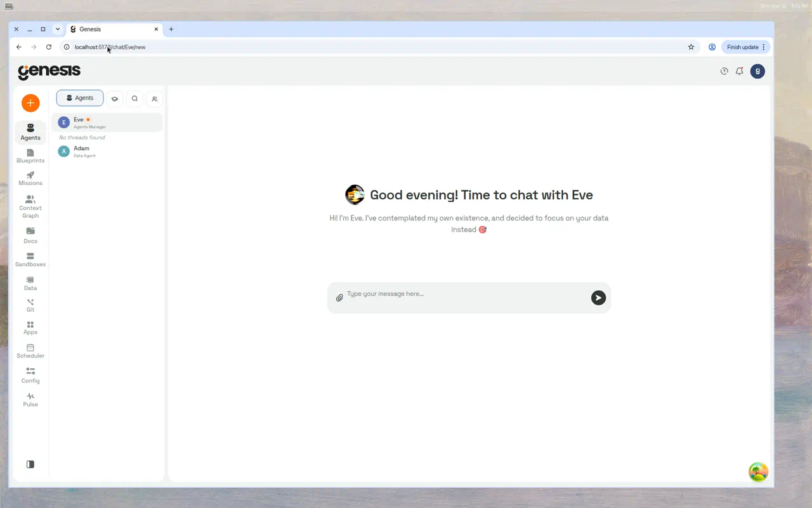Select the Agents tab button in panel

click(x=80, y=98)
